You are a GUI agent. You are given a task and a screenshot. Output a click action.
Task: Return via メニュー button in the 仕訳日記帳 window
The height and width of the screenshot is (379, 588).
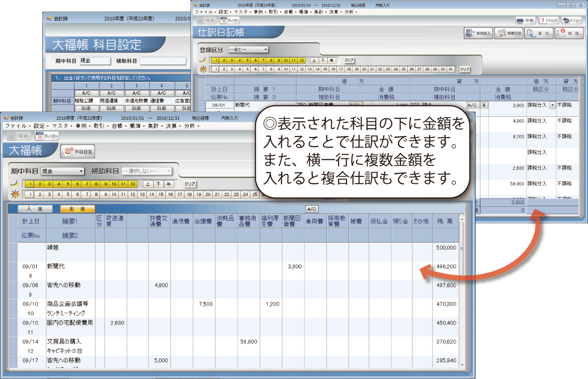571,21
